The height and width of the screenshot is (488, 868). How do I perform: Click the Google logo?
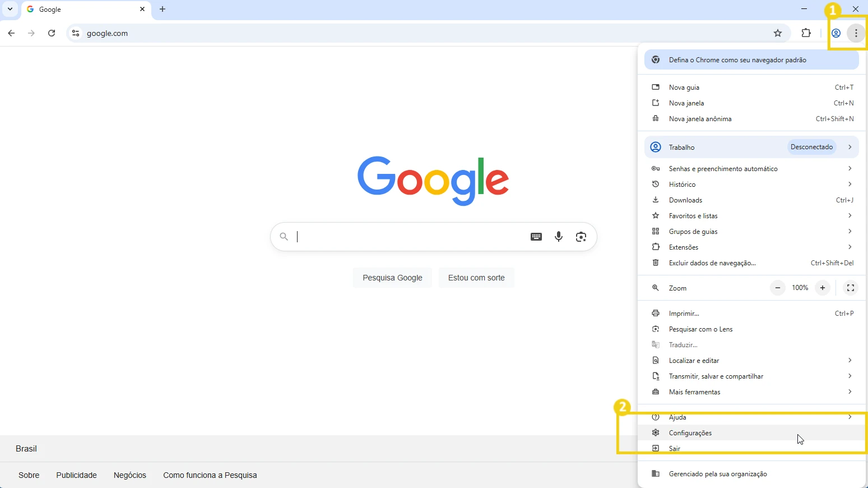pos(433,181)
